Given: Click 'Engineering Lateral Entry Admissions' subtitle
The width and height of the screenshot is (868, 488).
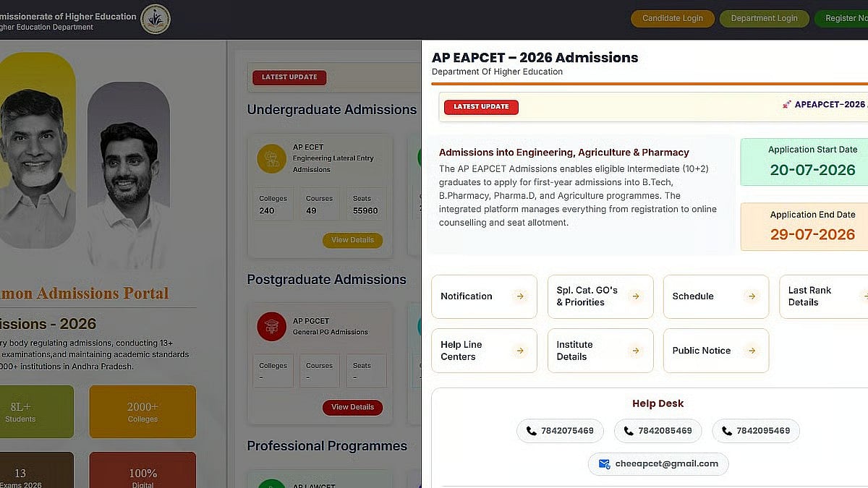Looking at the screenshot, I should (x=333, y=164).
